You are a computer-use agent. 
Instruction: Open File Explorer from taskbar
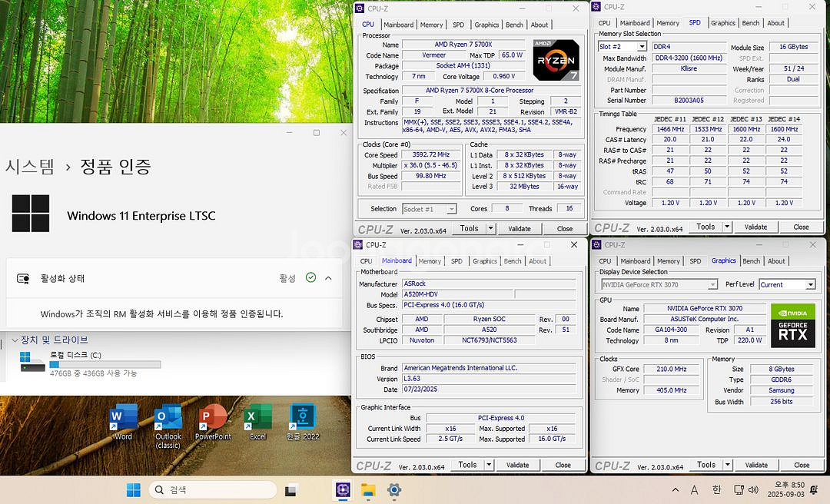click(368, 490)
